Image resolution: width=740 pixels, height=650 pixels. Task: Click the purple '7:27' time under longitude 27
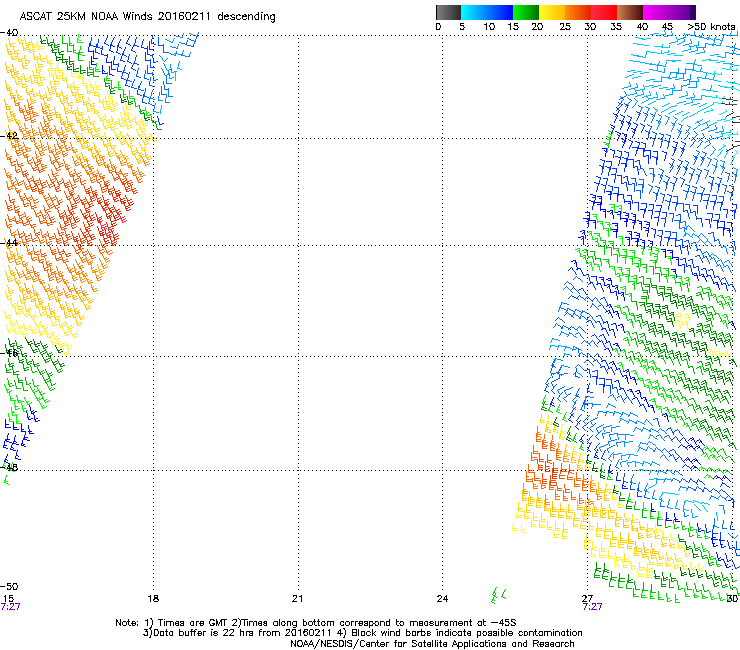click(592, 607)
